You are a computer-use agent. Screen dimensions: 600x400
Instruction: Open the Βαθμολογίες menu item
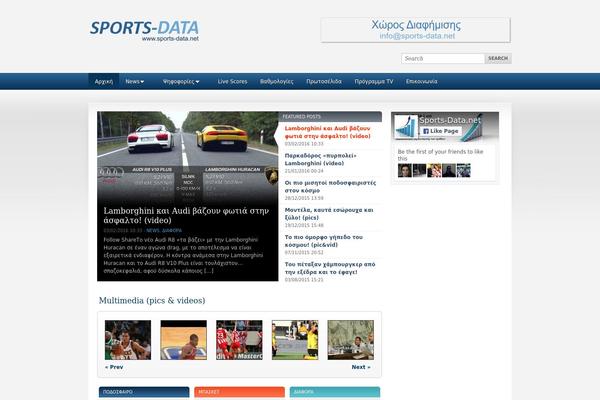coord(277,82)
